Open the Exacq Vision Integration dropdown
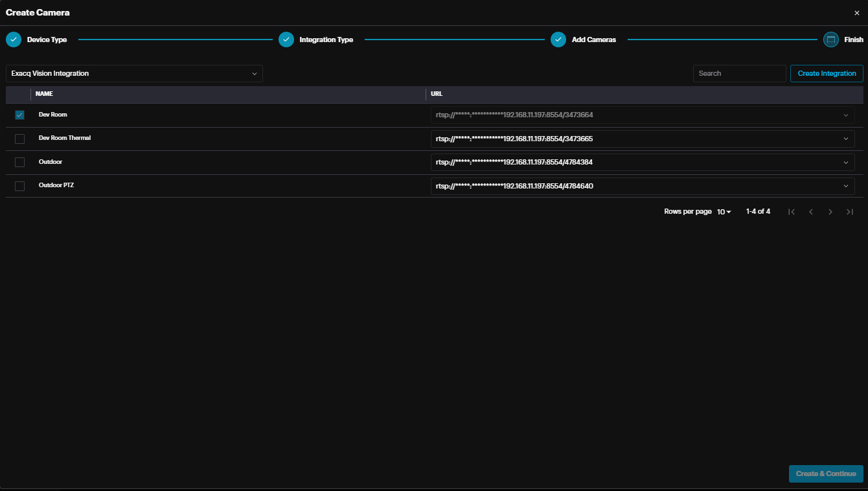The width and height of the screenshot is (868, 491). [134, 73]
